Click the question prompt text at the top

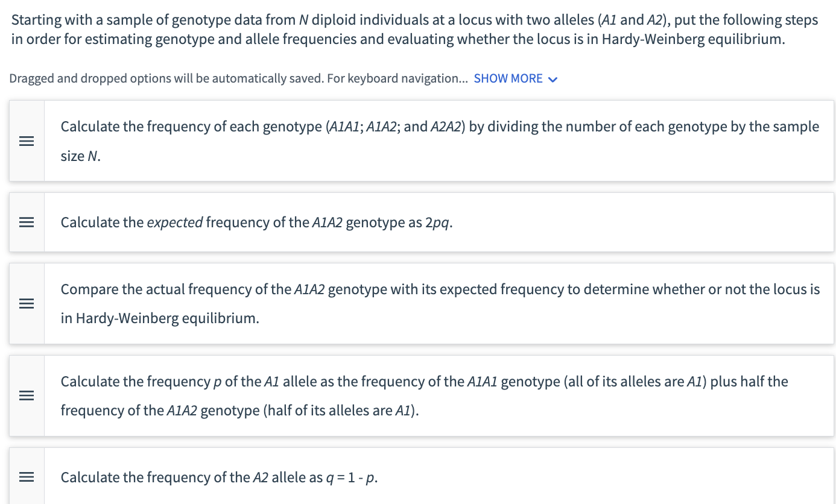(x=414, y=29)
